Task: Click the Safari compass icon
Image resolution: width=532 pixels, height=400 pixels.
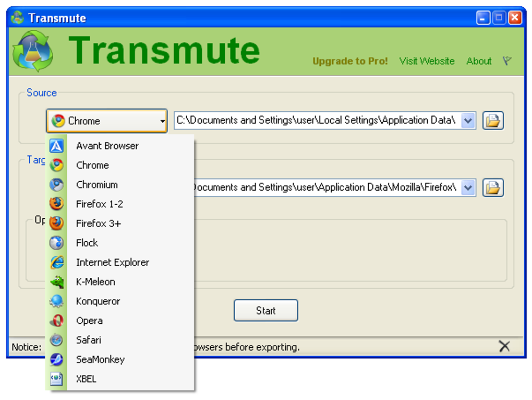Action: (x=56, y=340)
